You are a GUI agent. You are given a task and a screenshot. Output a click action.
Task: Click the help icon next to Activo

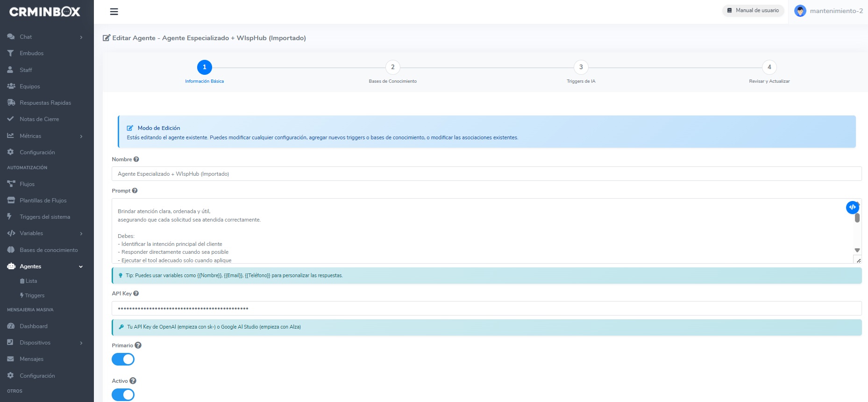(x=133, y=381)
